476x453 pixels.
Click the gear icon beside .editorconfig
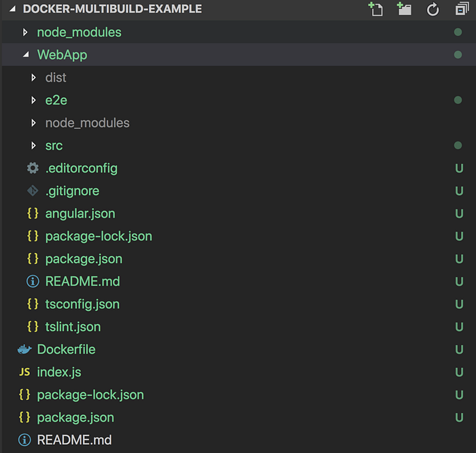[33, 168]
